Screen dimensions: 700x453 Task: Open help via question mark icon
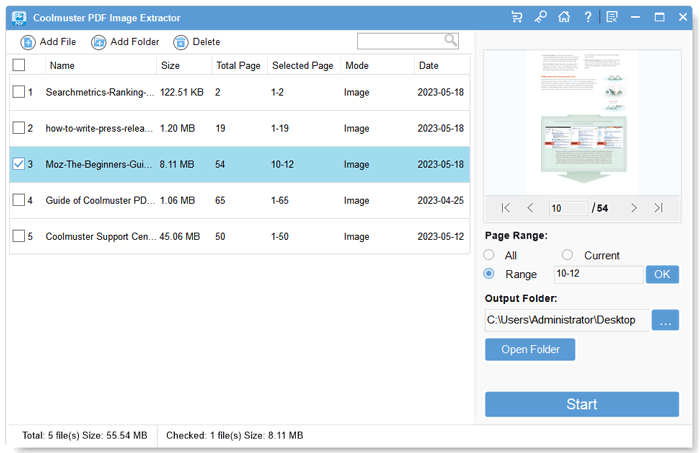point(588,17)
